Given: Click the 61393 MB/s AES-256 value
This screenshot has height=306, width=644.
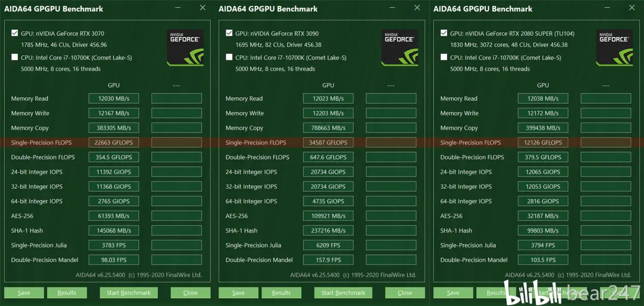Looking at the screenshot, I should tap(113, 216).
